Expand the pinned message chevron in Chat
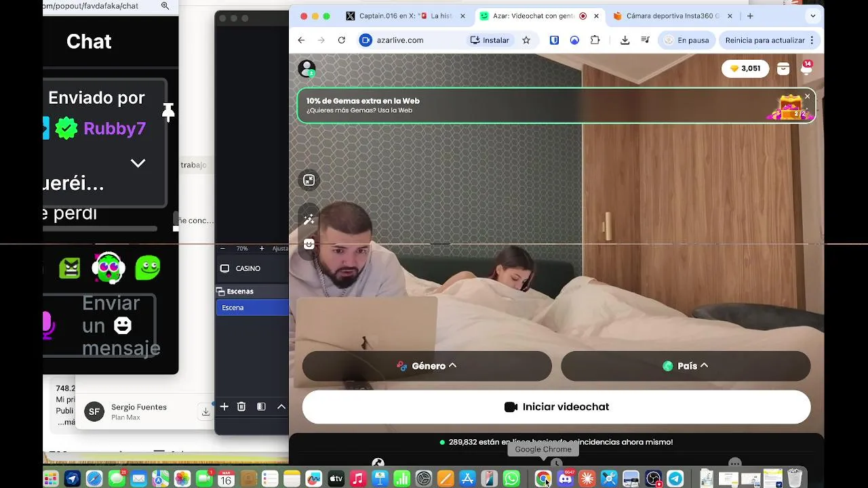The image size is (868, 488). tap(138, 163)
